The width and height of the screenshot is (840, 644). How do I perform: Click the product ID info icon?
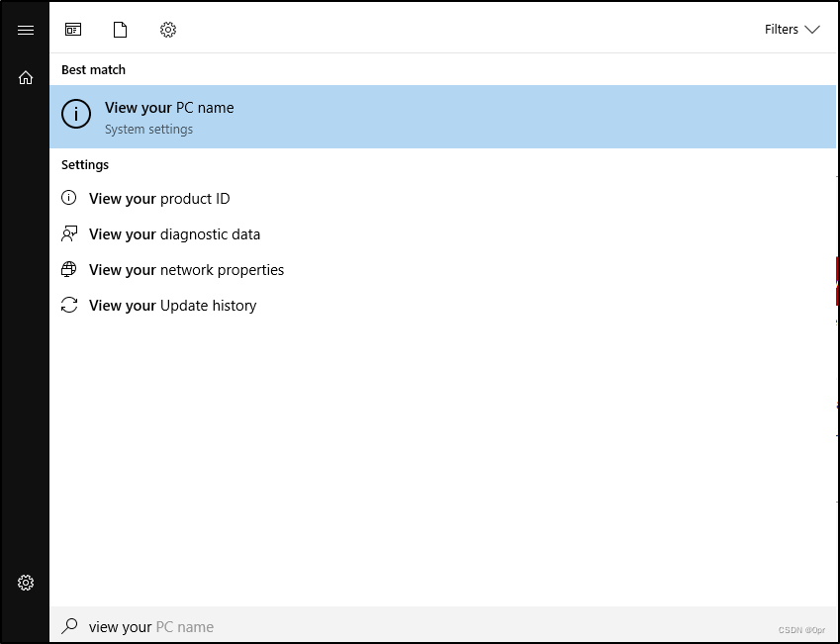click(x=69, y=198)
